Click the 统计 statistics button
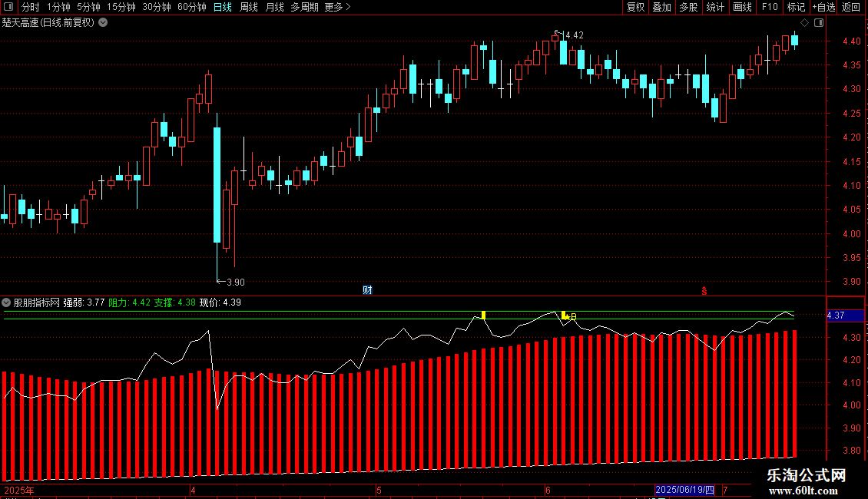Screen dimensions: 868x499 [x=715, y=7]
